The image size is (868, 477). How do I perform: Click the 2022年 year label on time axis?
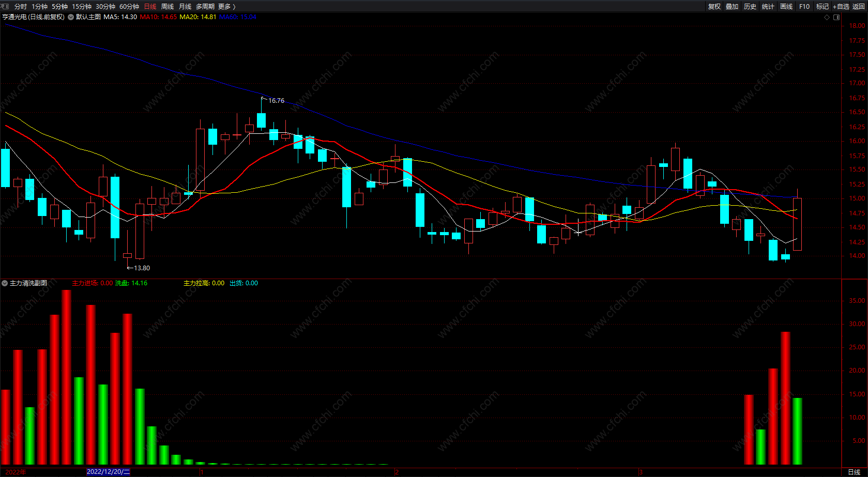pos(16,472)
